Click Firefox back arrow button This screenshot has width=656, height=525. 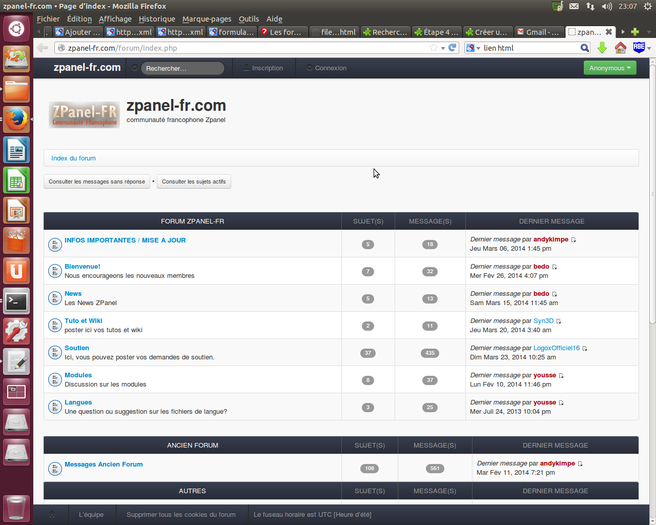point(42,48)
